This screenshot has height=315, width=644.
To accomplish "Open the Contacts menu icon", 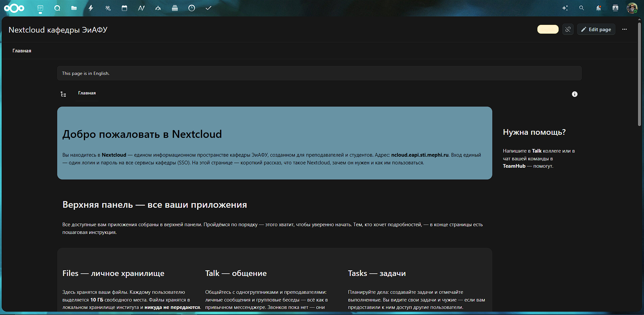I will point(615,8).
